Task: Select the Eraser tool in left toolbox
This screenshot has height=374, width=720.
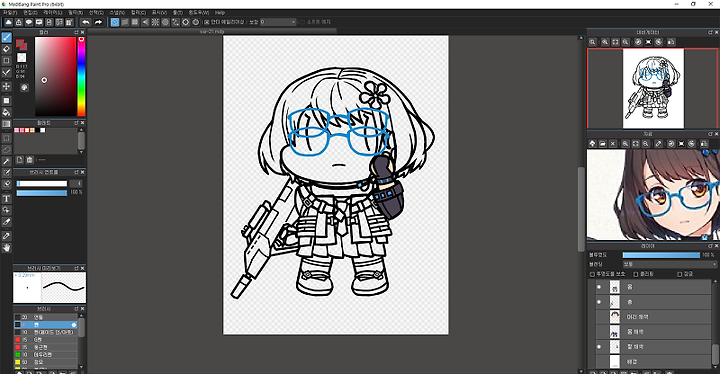Action: pos(6,49)
